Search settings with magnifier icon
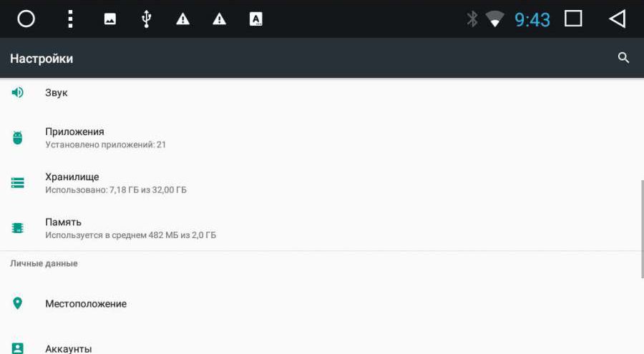 623,58
